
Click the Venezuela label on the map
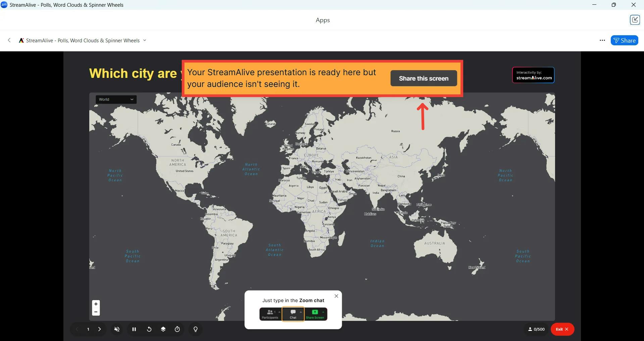(x=219, y=209)
